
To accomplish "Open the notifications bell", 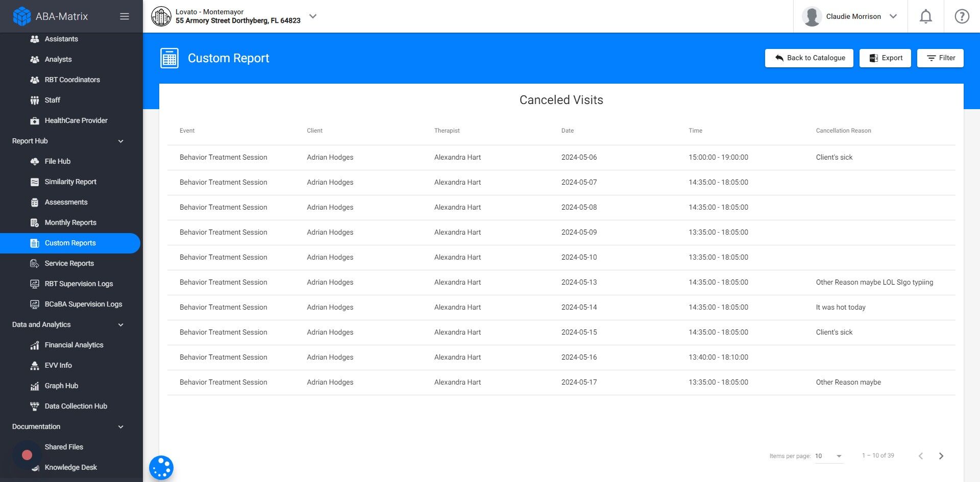I will [x=926, y=16].
